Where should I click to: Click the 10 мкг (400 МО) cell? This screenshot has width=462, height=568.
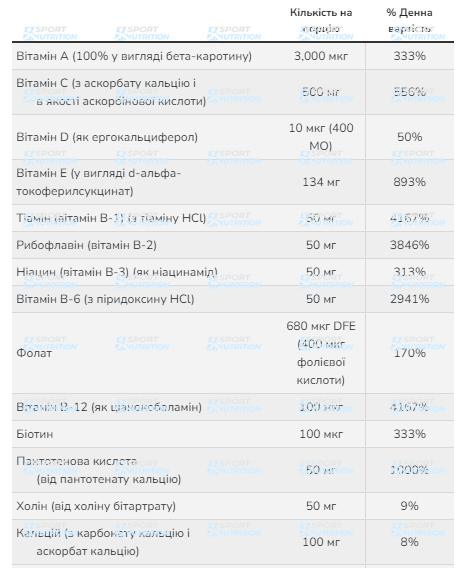pos(321,137)
